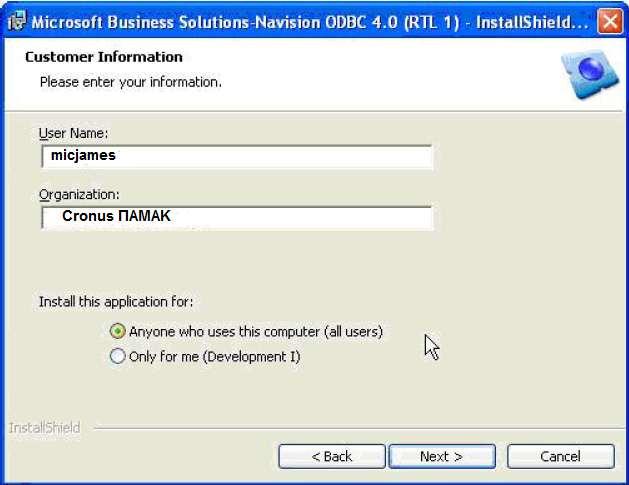This screenshot has height=485, width=629.
Task: Select Anyone who uses this computer radio button
Action: point(117,331)
